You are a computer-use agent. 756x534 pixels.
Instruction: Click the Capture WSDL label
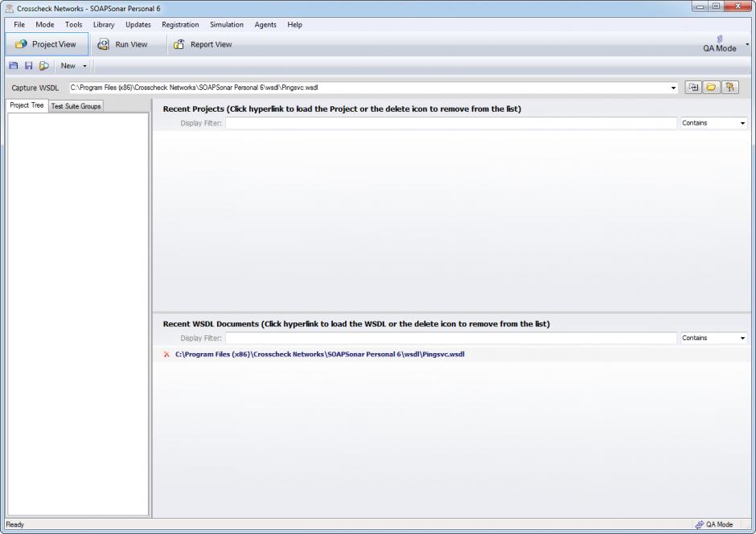[x=35, y=88]
